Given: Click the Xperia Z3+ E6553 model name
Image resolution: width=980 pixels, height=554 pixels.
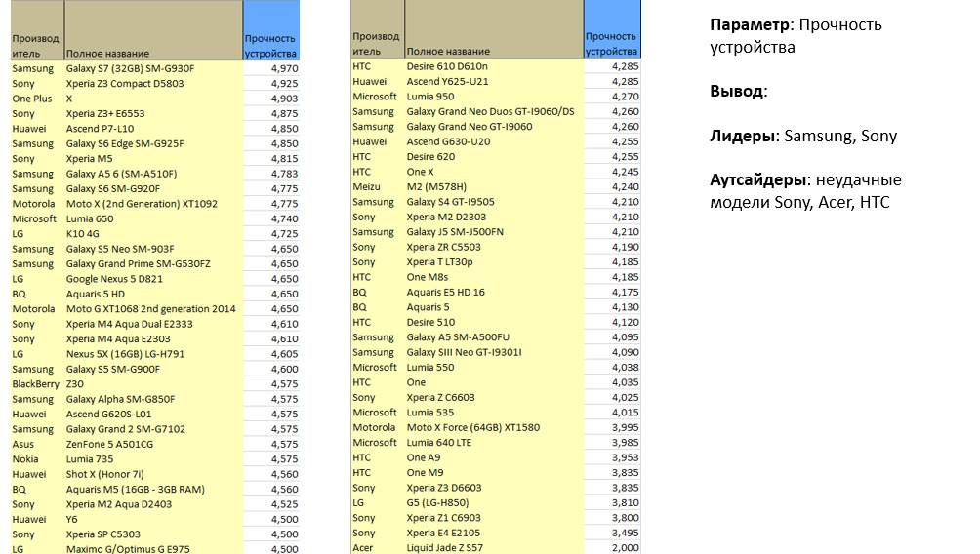Looking at the screenshot, I should pyautogui.click(x=105, y=114).
